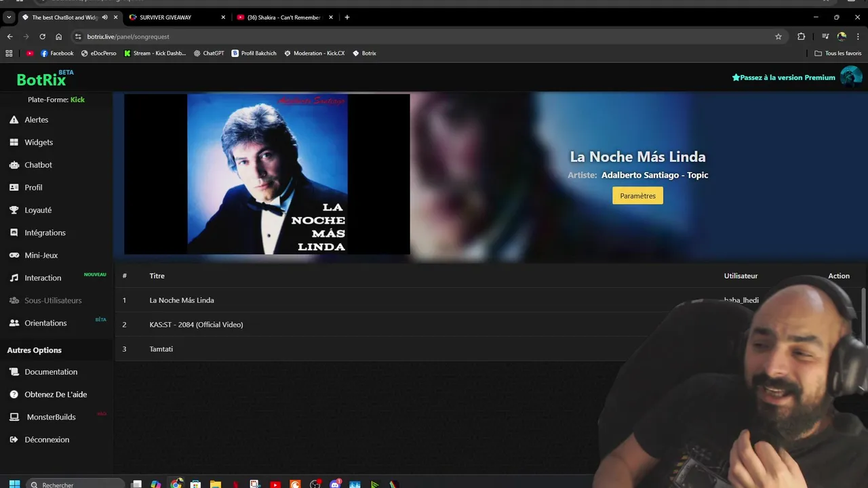Open the Facebook bookmark
This screenshot has width=868, height=488.
(x=57, y=53)
